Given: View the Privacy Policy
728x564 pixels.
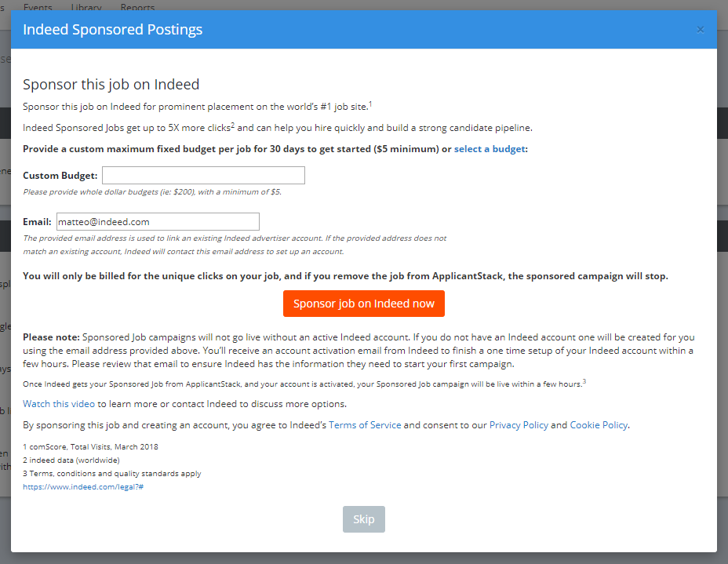Looking at the screenshot, I should 518,424.
